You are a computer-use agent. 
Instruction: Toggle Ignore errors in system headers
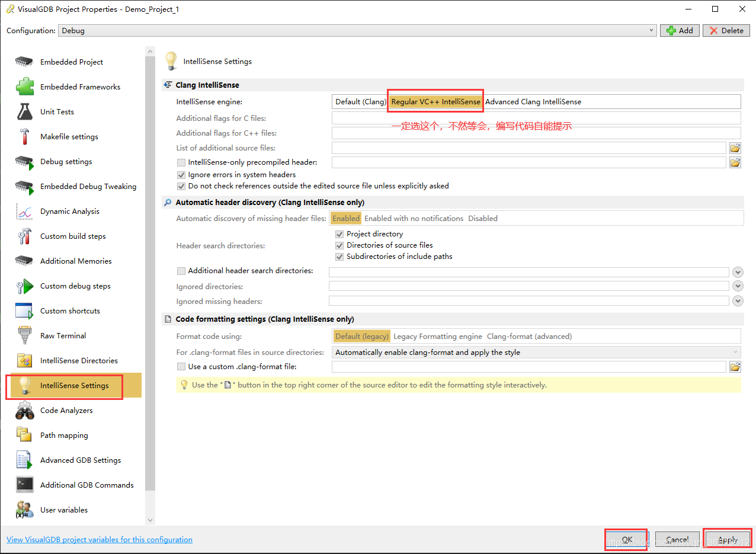point(181,175)
